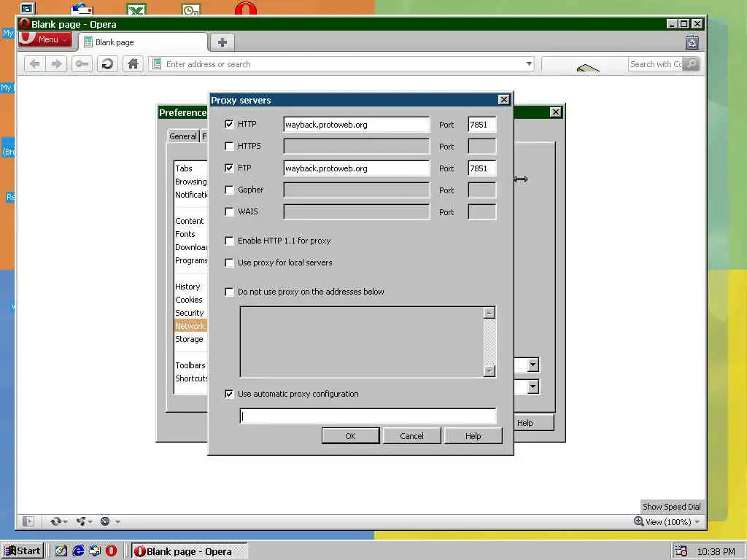Image resolution: width=747 pixels, height=560 pixels.
Task: Click the automatic proxy configuration URL field
Action: (368, 416)
